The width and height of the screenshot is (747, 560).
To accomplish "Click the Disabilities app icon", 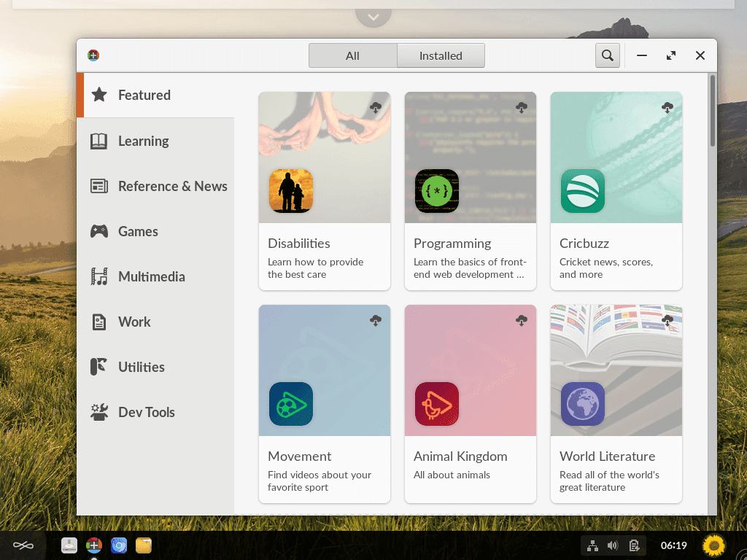I will pos(291,191).
